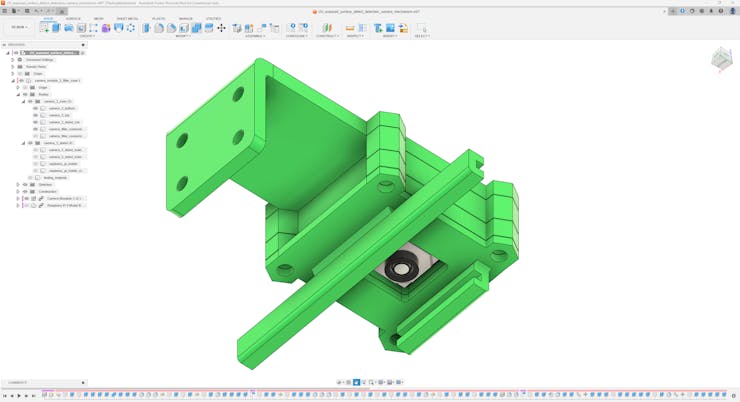Expand the Raspberry Pi 5 component
Viewport: 740px width, 402px height.
18,205
